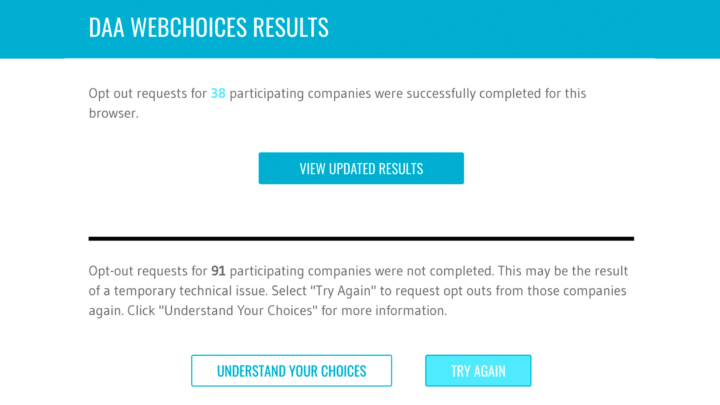The width and height of the screenshot is (720, 405).
Task: Click the black horizontal divider line
Action: tap(361, 239)
